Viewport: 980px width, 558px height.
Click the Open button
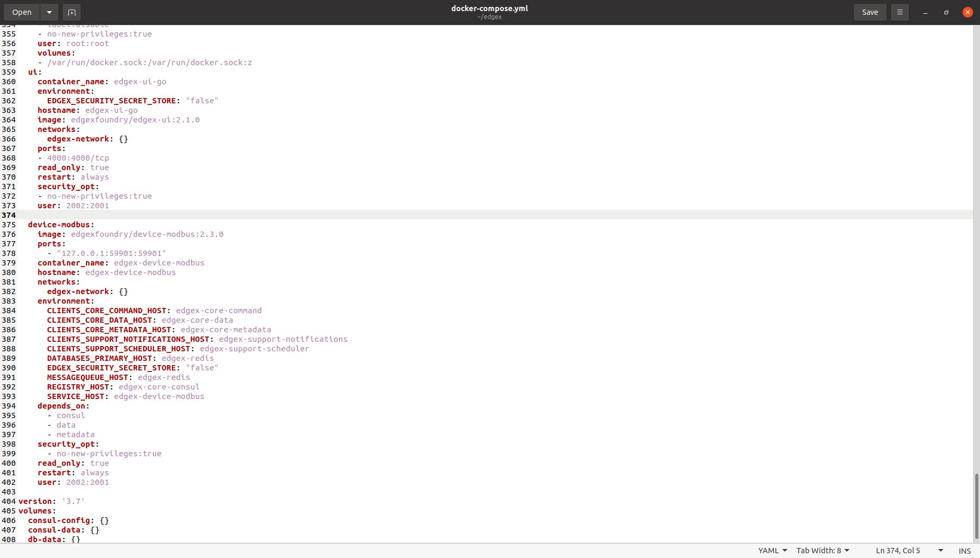tap(21, 12)
